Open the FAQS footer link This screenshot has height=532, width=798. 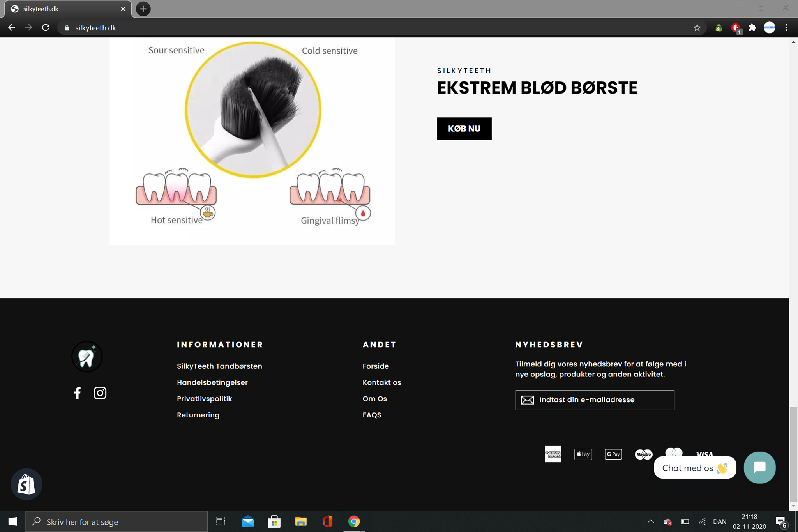click(372, 415)
